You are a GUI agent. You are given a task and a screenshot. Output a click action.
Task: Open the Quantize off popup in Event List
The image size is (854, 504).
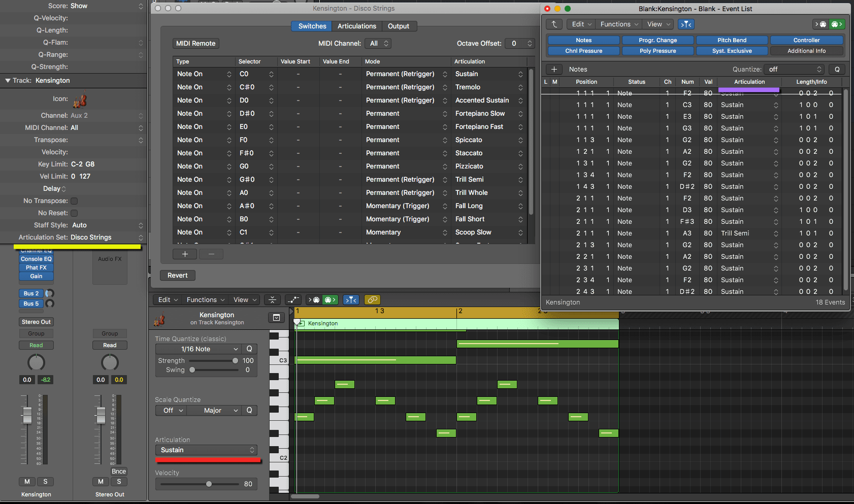(795, 70)
